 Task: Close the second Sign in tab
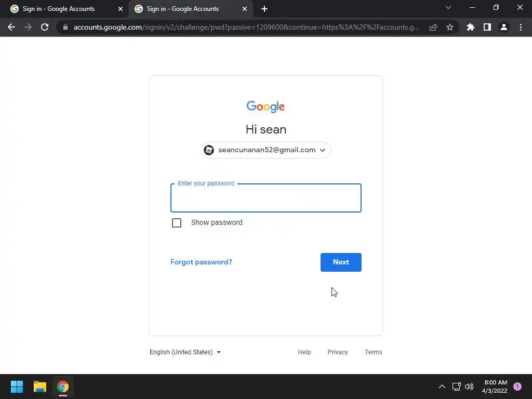(245, 9)
